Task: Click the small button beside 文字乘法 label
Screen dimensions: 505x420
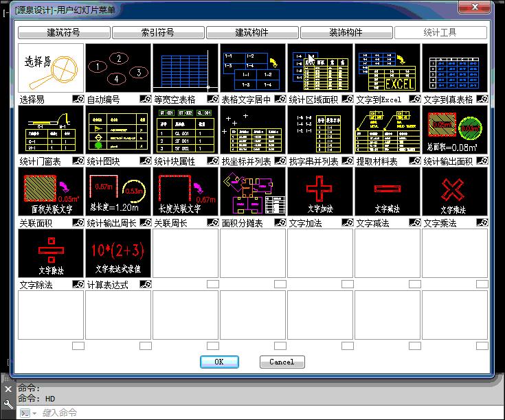Action: [x=482, y=222]
